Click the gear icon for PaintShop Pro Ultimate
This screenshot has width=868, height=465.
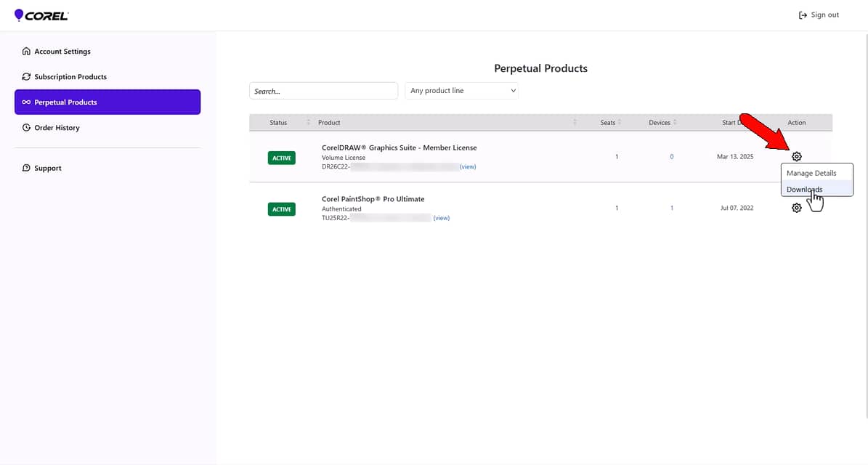pos(797,208)
